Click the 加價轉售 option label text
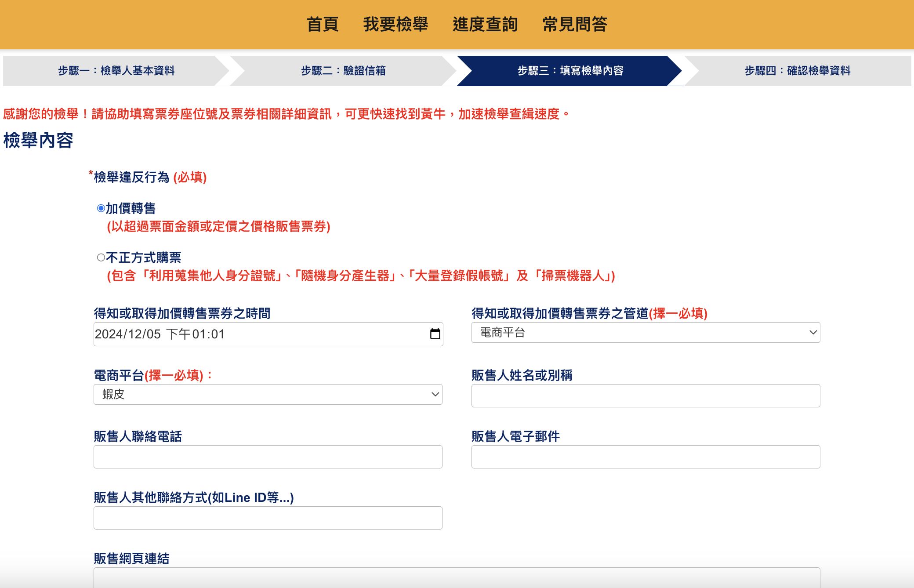Screen dimensions: 914x588 (x=131, y=208)
